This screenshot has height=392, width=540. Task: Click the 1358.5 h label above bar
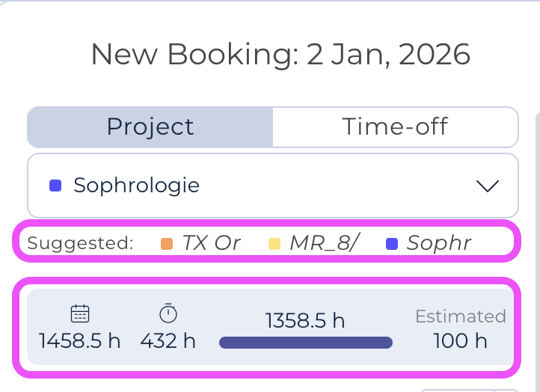coord(305,321)
